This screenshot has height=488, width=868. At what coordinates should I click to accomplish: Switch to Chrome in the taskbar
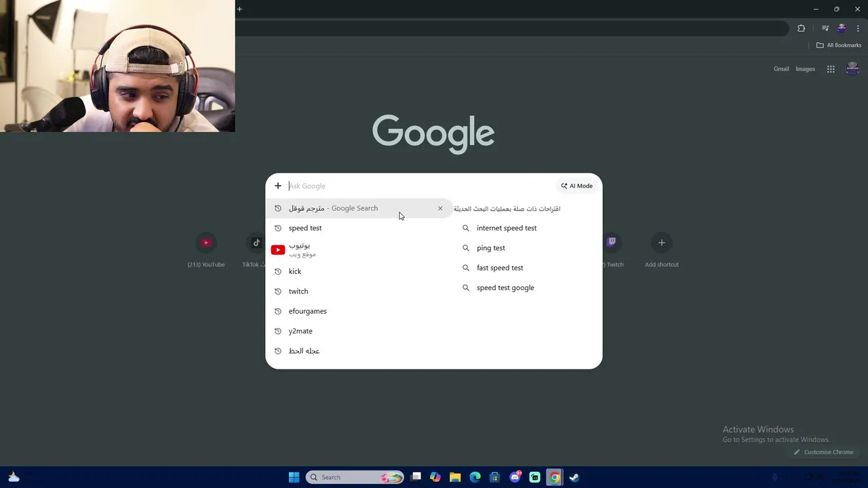(x=555, y=477)
